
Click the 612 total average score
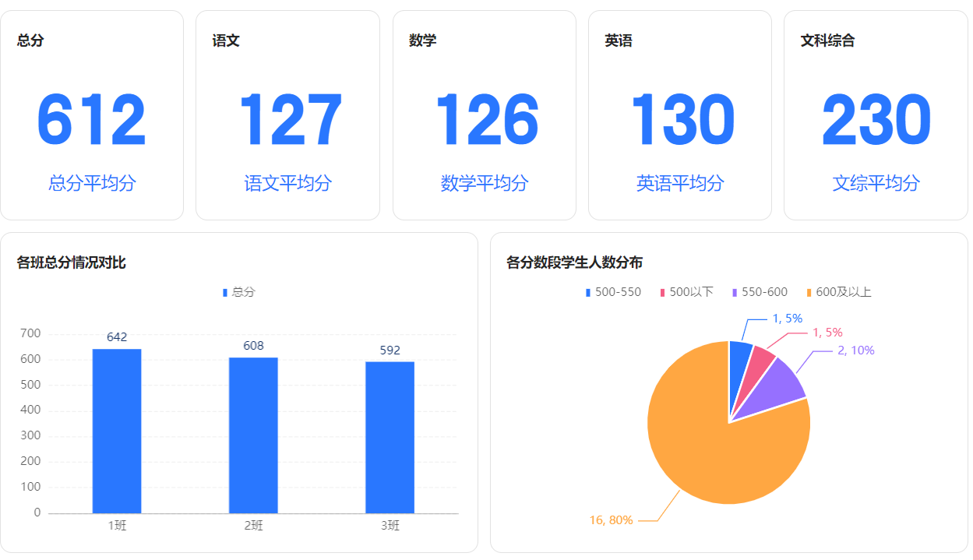[92, 121]
